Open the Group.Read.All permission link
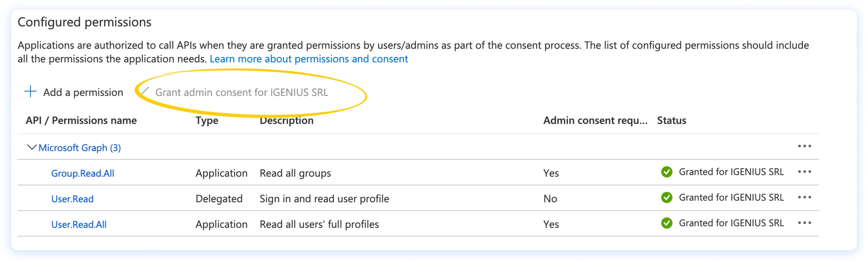The width and height of the screenshot is (868, 263). point(83,173)
